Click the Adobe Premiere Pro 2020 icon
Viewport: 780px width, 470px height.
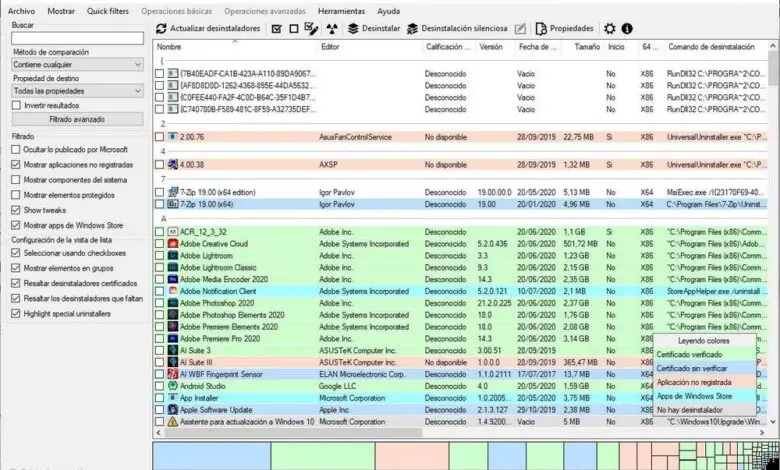tap(173, 339)
